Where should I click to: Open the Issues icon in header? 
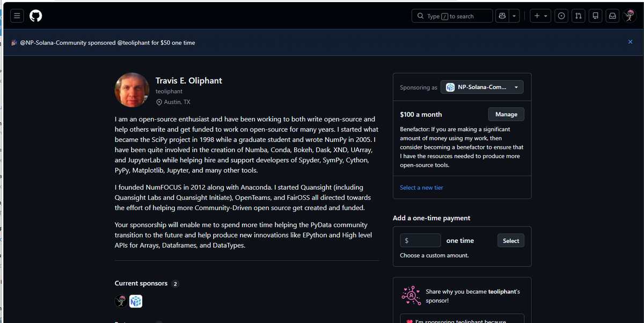[561, 16]
